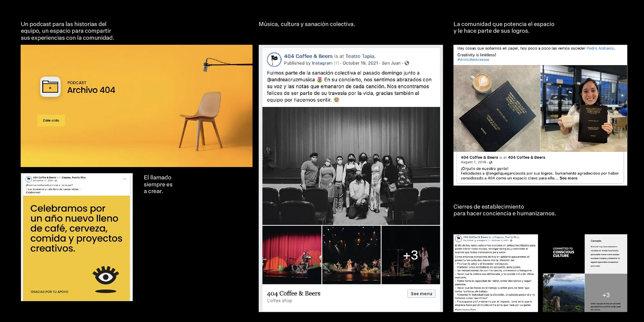Click the "Dale oído" button
This screenshot has width=644, height=322.
[51, 121]
